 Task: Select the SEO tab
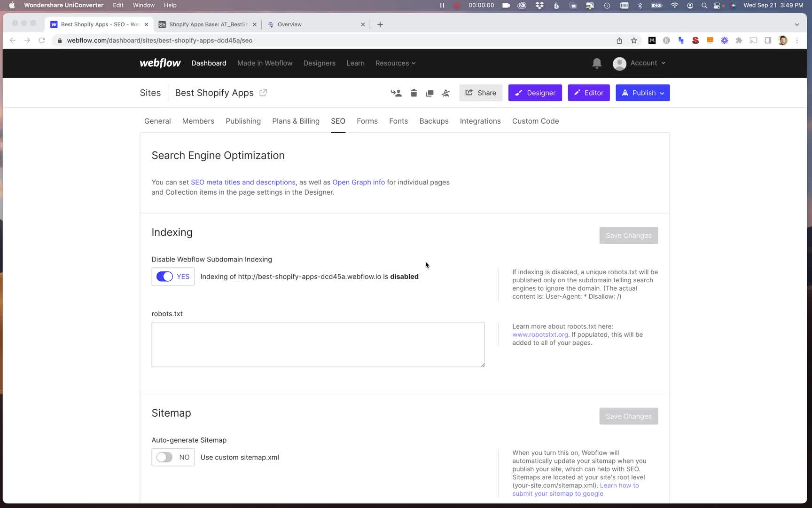[338, 121]
